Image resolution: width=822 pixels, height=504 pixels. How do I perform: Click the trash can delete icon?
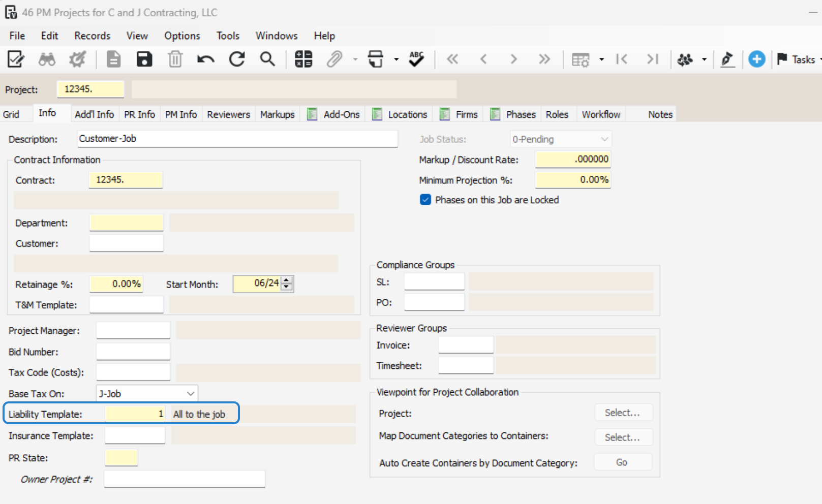click(x=175, y=59)
